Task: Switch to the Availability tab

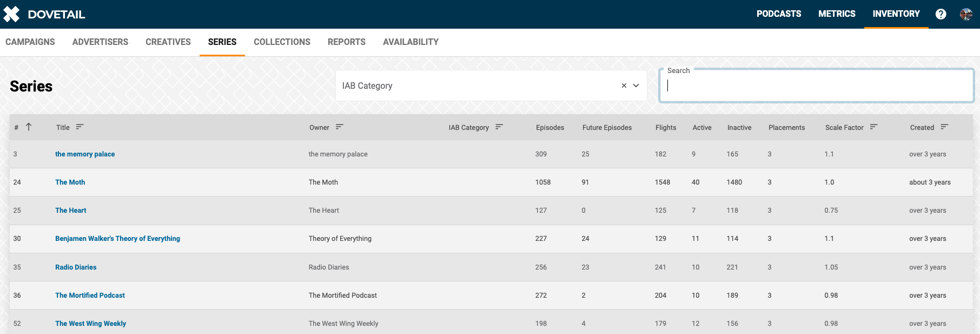Action: click(410, 42)
